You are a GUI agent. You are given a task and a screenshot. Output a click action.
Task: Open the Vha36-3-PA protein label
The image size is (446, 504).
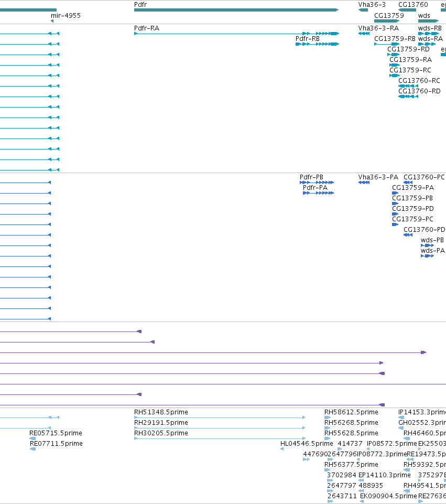click(x=378, y=177)
